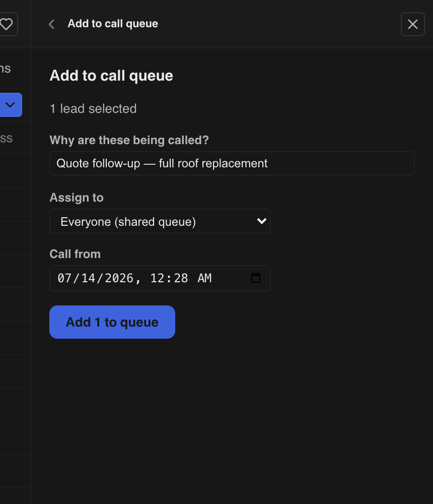Click the Call from date-time field
This screenshot has width=433, height=504.
(160, 278)
